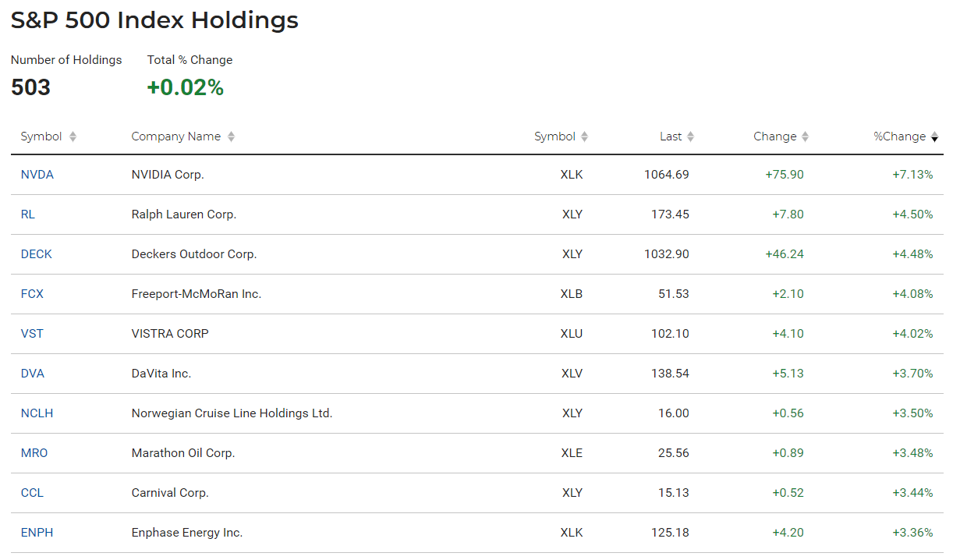Click change value +75.90

(785, 175)
